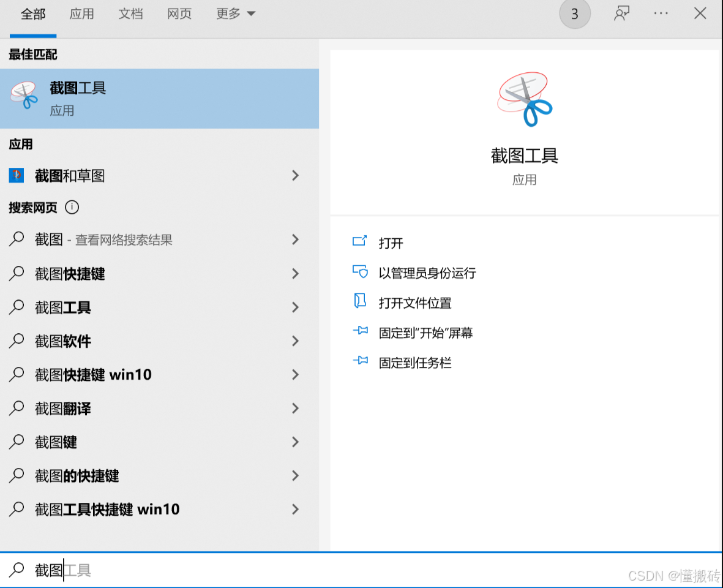Click 打开 to launch the Snipping Tool
723x588 pixels.
[391, 243]
